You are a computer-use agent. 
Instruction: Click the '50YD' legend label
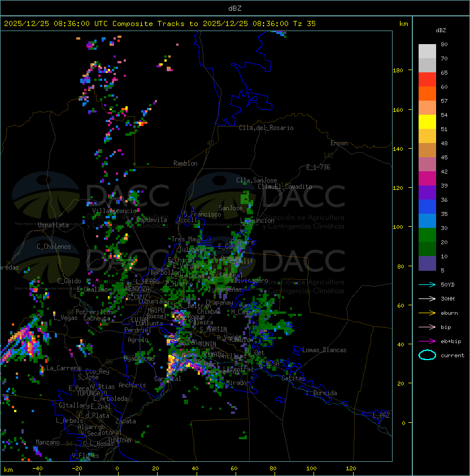(x=447, y=284)
